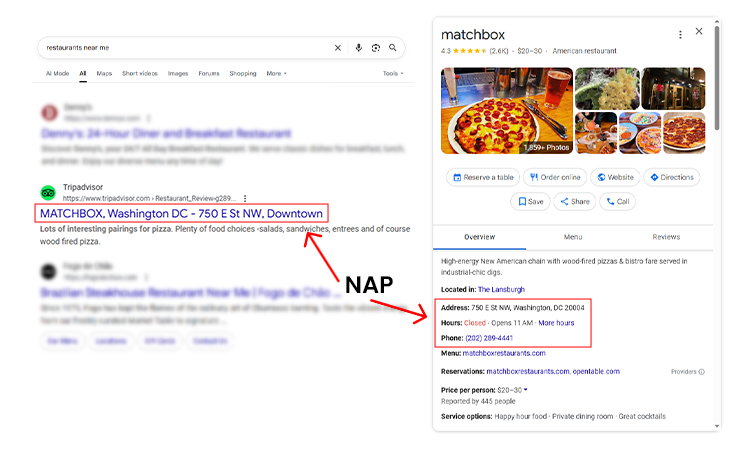The image size is (750, 450).
Task: Open matchboxrestaurants.com link in the Reservations row
Action: [x=528, y=372]
